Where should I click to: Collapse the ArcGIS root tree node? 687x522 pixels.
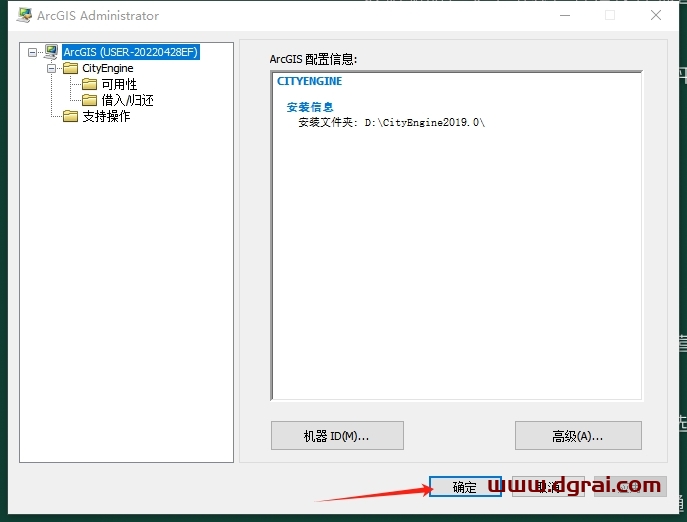[32, 53]
